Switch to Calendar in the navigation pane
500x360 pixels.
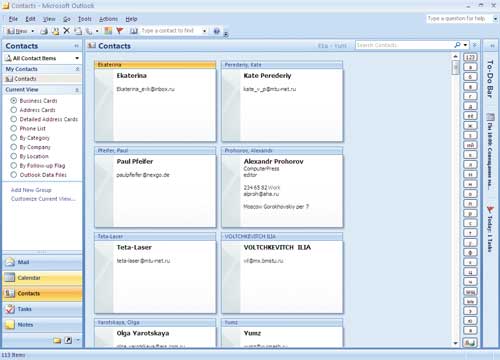42,278
